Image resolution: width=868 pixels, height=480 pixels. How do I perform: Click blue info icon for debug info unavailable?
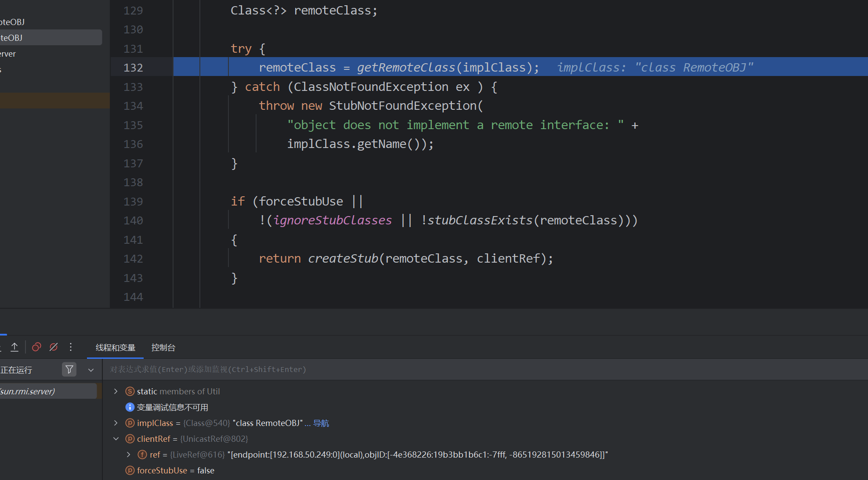click(130, 407)
